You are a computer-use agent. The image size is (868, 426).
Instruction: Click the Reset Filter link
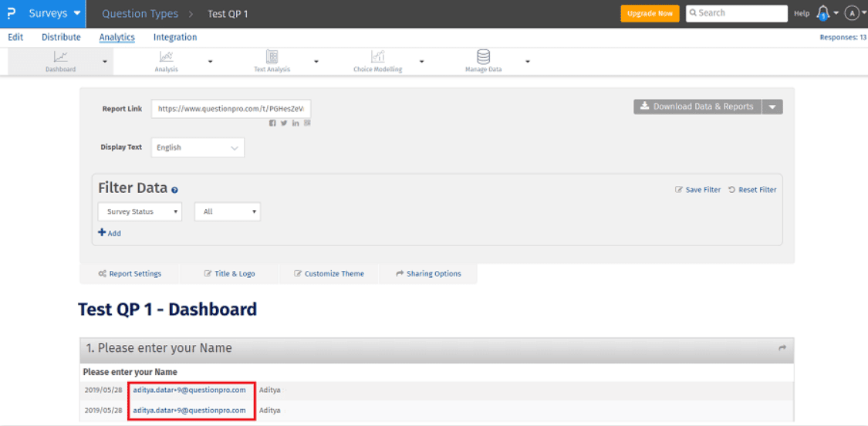[x=752, y=190]
